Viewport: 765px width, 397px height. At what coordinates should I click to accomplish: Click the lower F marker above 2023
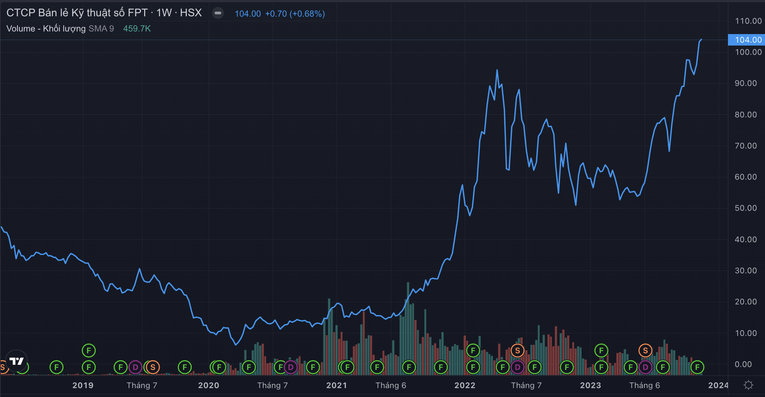(x=601, y=367)
